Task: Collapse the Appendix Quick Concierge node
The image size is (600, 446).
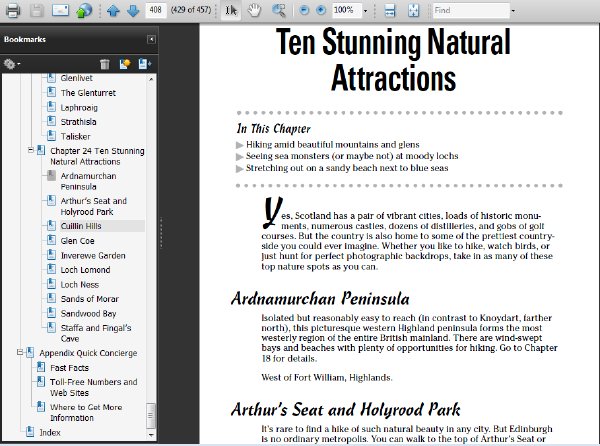Action: coord(20,352)
